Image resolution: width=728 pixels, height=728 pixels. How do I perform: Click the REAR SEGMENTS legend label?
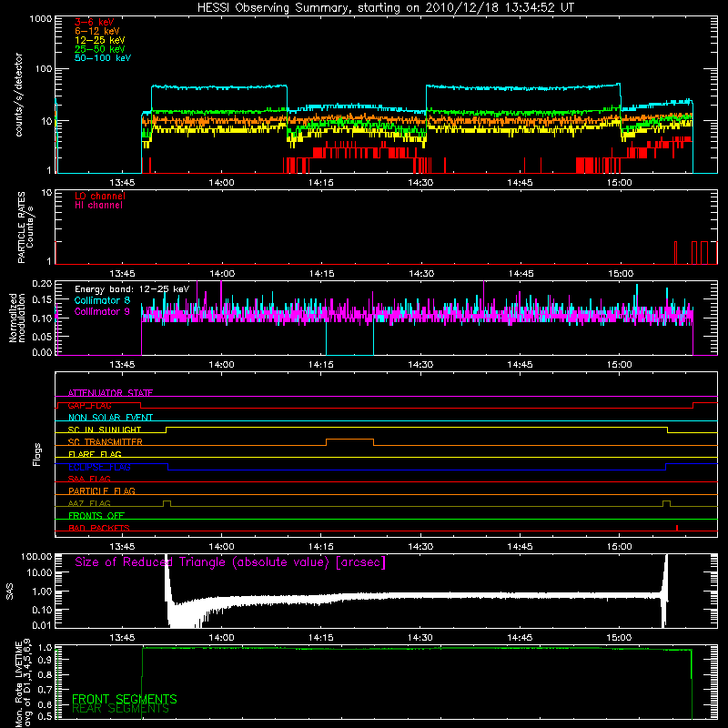(121, 709)
